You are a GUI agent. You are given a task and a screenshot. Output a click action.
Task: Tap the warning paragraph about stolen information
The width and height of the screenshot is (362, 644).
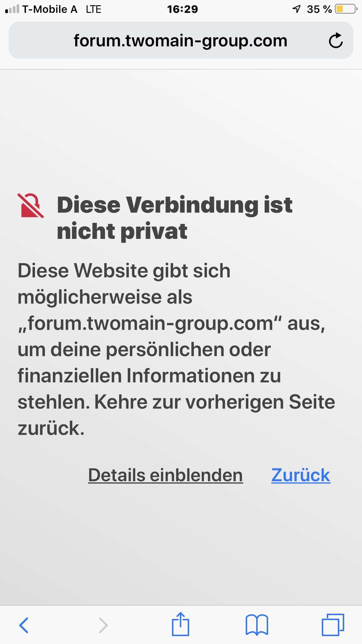point(176,349)
